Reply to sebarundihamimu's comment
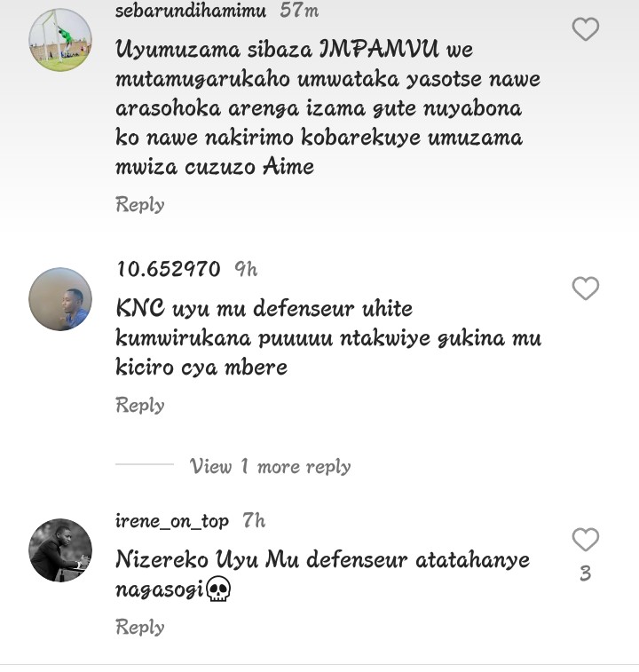639x672 pixels. point(140,204)
